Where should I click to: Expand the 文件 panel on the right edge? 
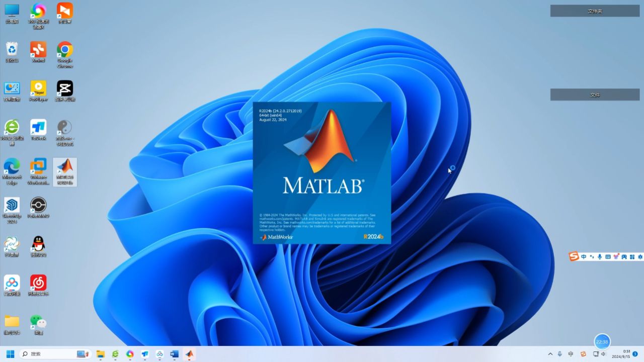[x=595, y=95]
